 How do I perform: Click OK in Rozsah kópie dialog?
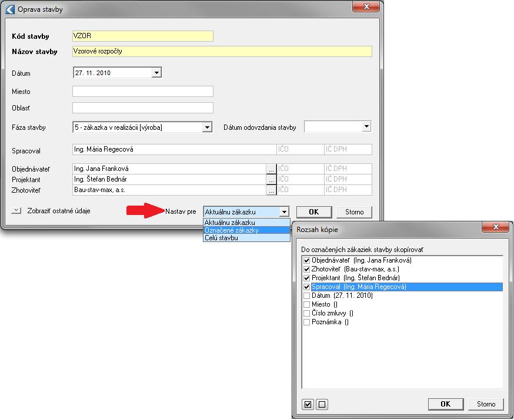[446, 404]
